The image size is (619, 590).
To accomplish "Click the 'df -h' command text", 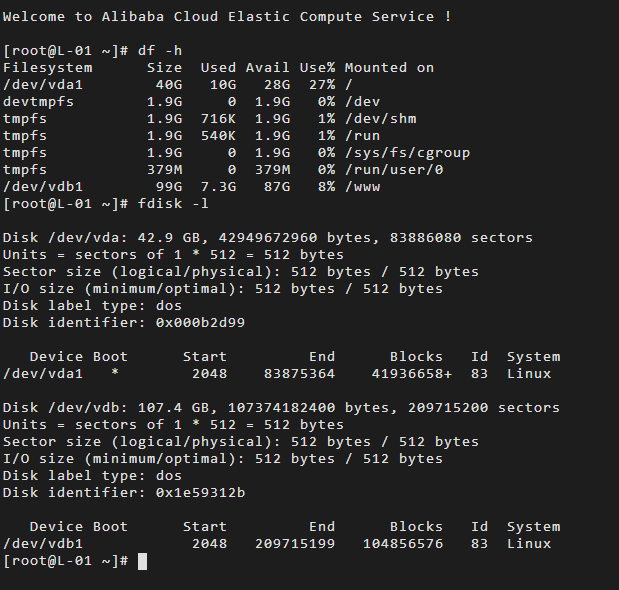I will (x=160, y=51).
